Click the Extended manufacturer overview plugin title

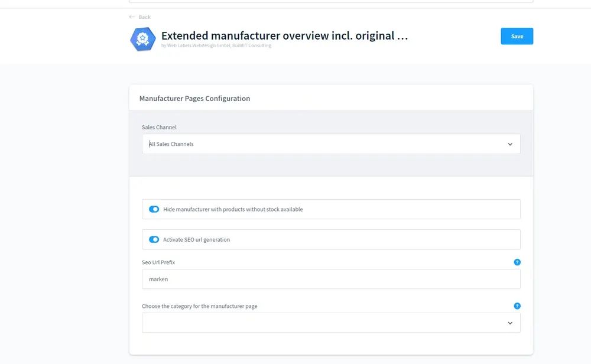pyautogui.click(x=285, y=35)
